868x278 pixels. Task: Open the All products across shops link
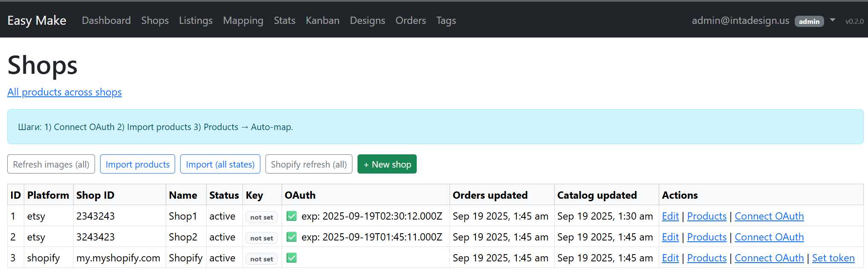pyautogui.click(x=64, y=92)
